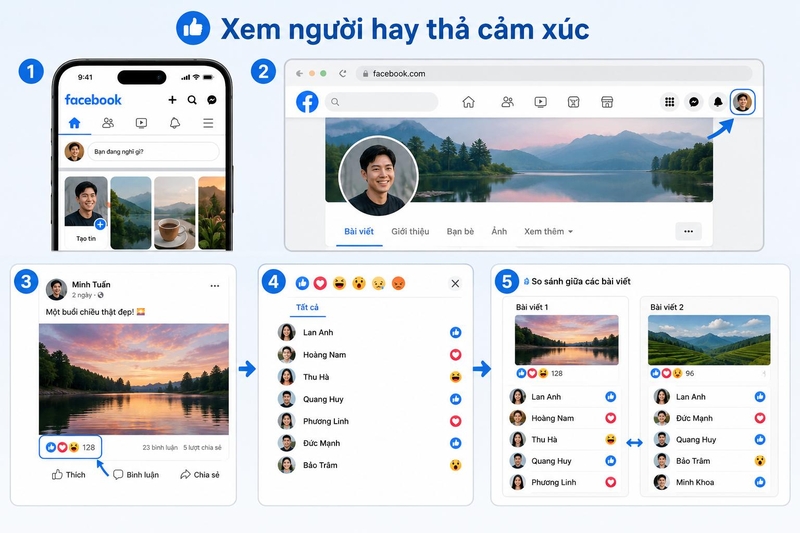The width and height of the screenshot is (800, 533).
Task: Filter reactions by the Angry icon
Action: click(398, 283)
